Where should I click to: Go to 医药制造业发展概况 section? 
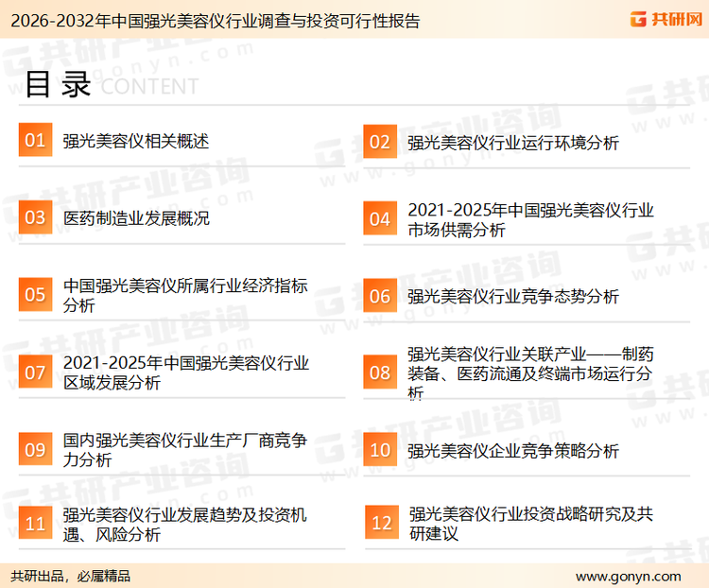(135, 218)
